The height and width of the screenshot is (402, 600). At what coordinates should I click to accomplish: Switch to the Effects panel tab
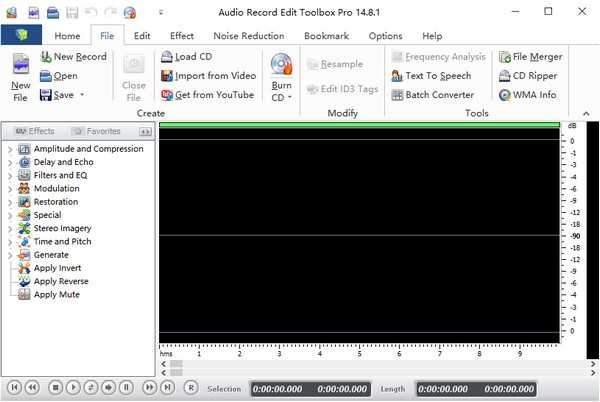pyautogui.click(x=35, y=131)
